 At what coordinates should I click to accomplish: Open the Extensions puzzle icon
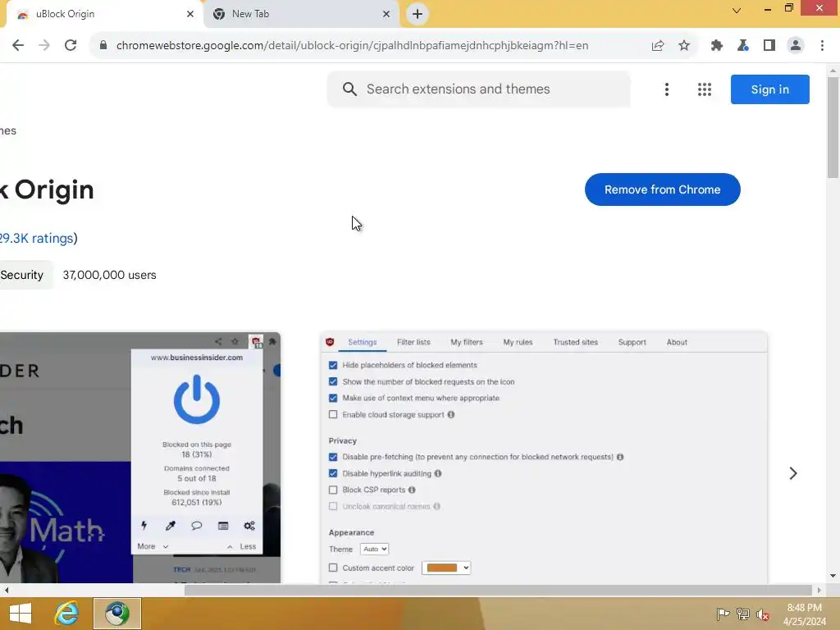coord(717,46)
